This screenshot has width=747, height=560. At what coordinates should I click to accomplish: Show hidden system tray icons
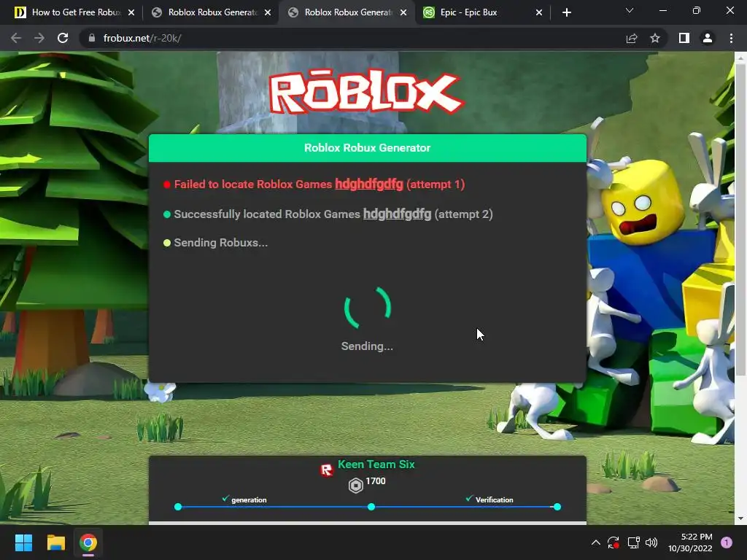coord(595,542)
